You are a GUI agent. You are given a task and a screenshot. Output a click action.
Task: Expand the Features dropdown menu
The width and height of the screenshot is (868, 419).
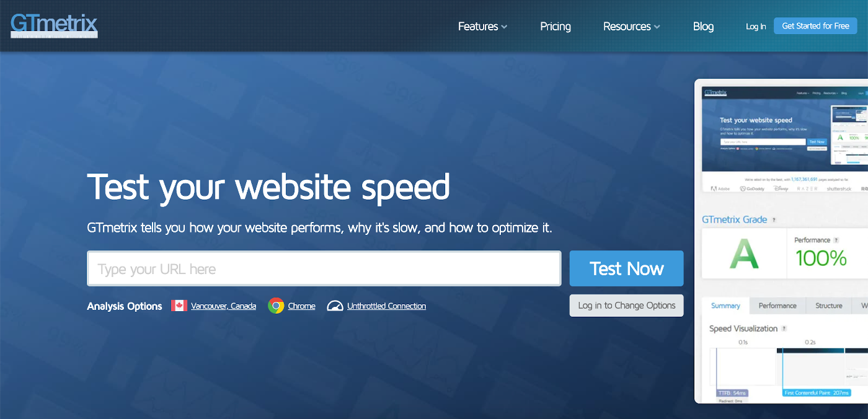[x=482, y=26]
